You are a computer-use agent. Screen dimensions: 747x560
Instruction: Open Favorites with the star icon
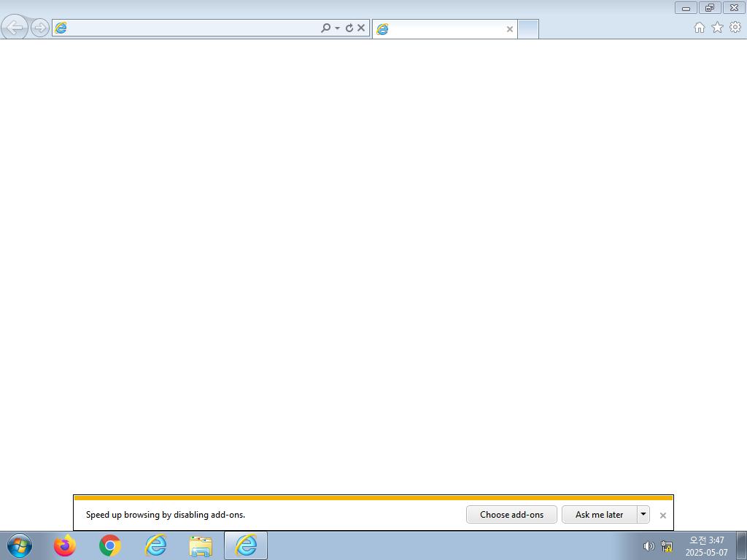click(x=718, y=28)
